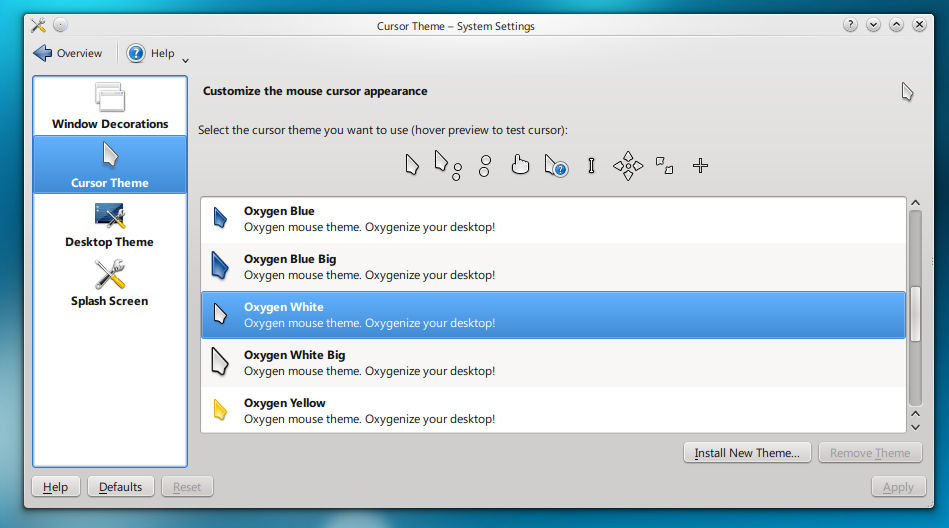Image resolution: width=949 pixels, height=528 pixels.
Task: Open the Splash Screen module
Action: pos(110,283)
